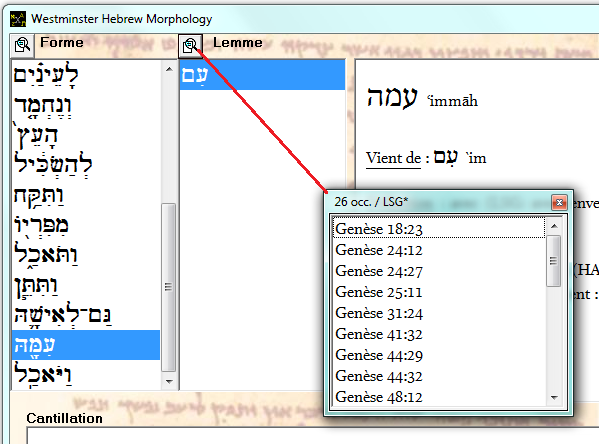The width and height of the screenshot is (599, 444).
Task: Click the search icon beside Lemme
Action: click(190, 46)
